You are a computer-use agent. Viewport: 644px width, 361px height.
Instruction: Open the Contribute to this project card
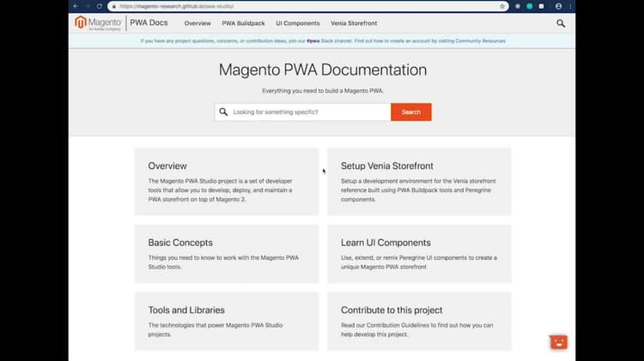419,322
